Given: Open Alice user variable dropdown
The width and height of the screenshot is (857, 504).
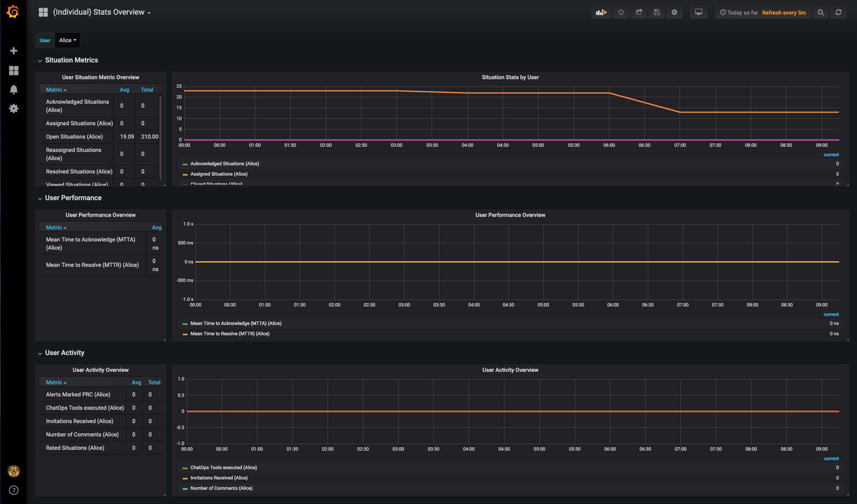Looking at the screenshot, I should (68, 40).
